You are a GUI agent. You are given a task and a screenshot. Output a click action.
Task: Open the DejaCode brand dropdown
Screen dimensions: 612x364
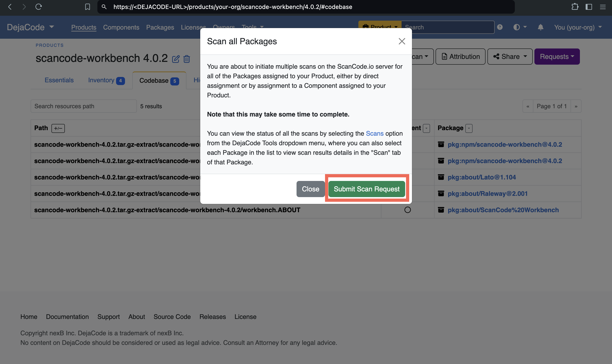pyautogui.click(x=30, y=27)
